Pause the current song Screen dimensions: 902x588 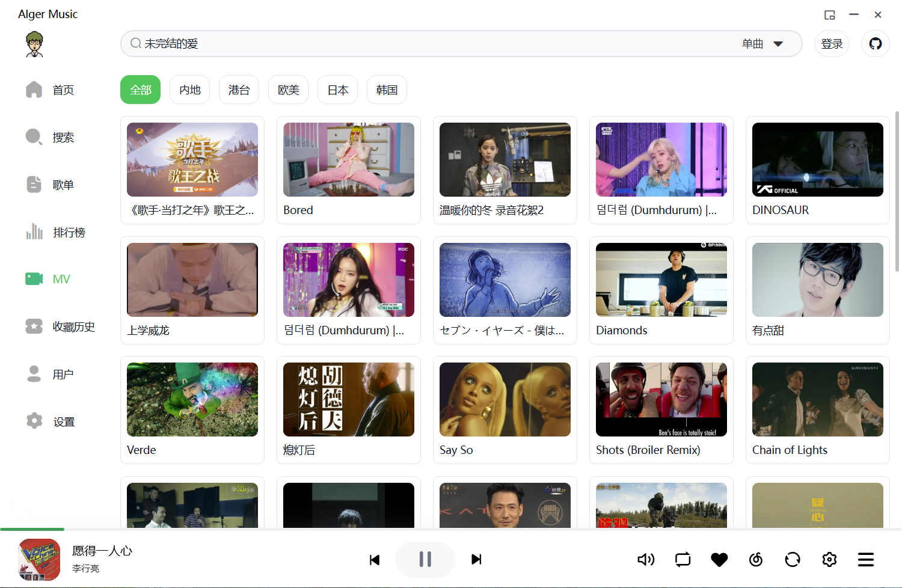425,559
